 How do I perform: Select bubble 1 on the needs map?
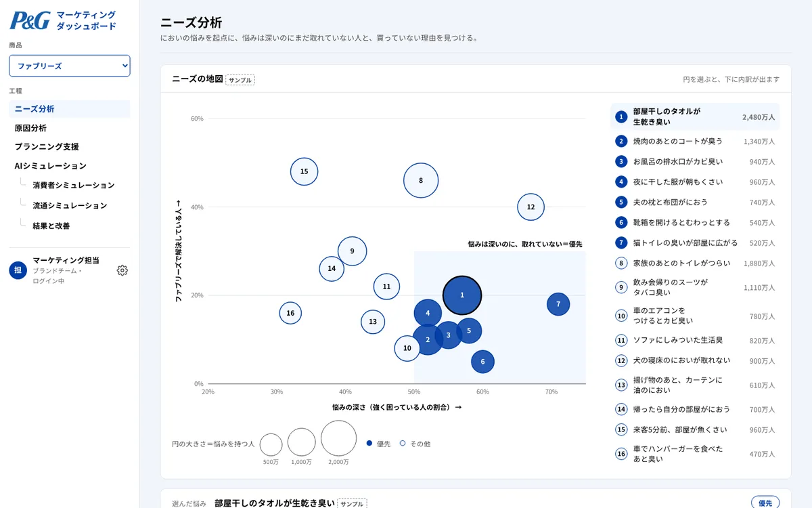pyautogui.click(x=462, y=295)
